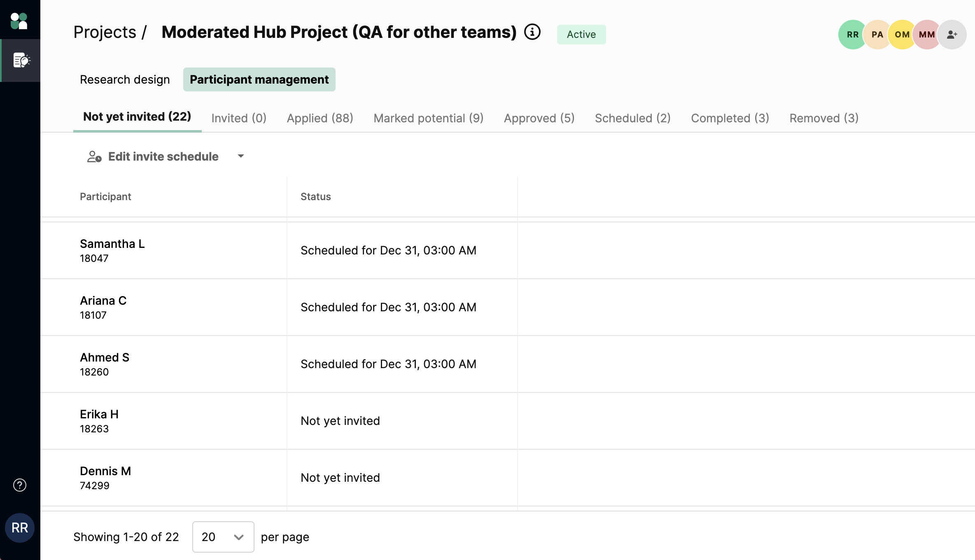Click the Participant column header
Image resolution: width=975 pixels, height=560 pixels.
point(105,196)
